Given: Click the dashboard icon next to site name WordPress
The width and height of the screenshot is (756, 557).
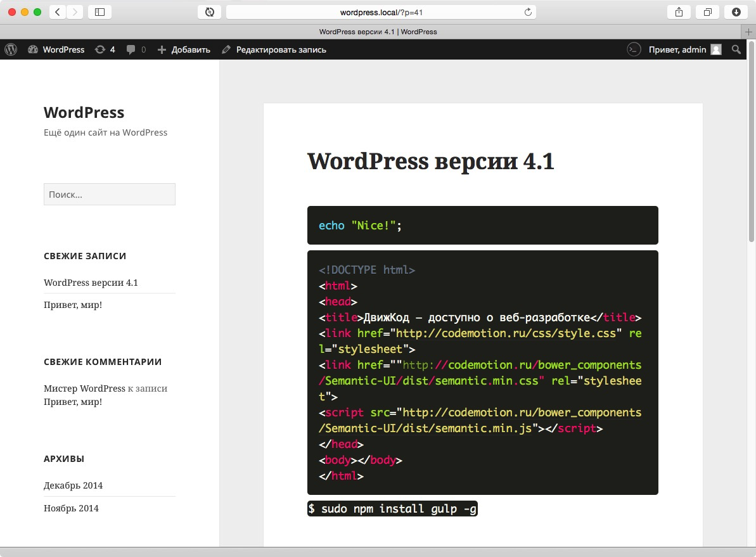Looking at the screenshot, I should click(x=33, y=49).
